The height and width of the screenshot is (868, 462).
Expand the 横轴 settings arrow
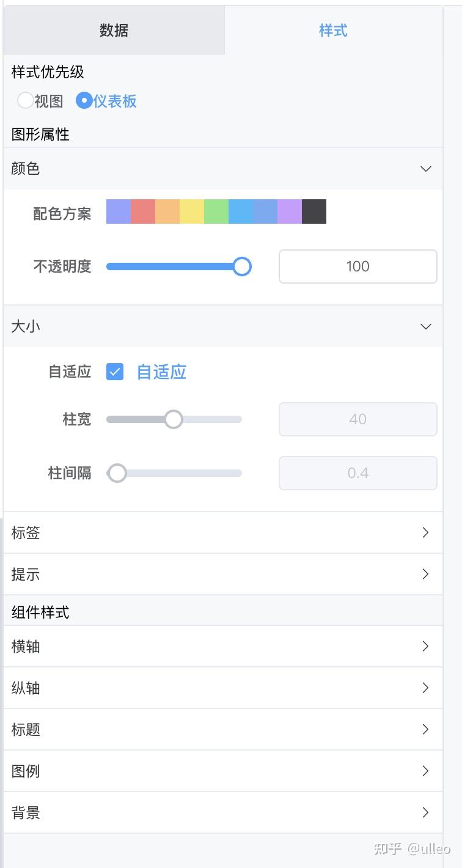pyautogui.click(x=426, y=646)
